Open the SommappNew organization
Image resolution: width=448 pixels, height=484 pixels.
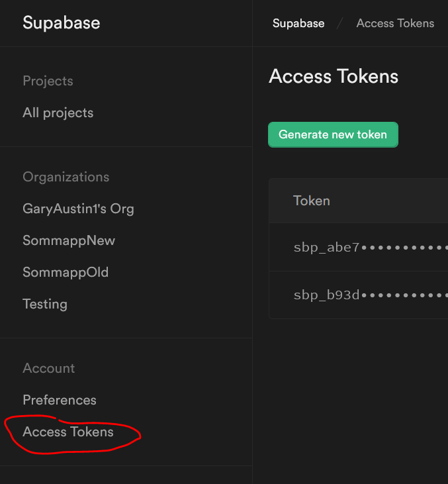(x=69, y=240)
